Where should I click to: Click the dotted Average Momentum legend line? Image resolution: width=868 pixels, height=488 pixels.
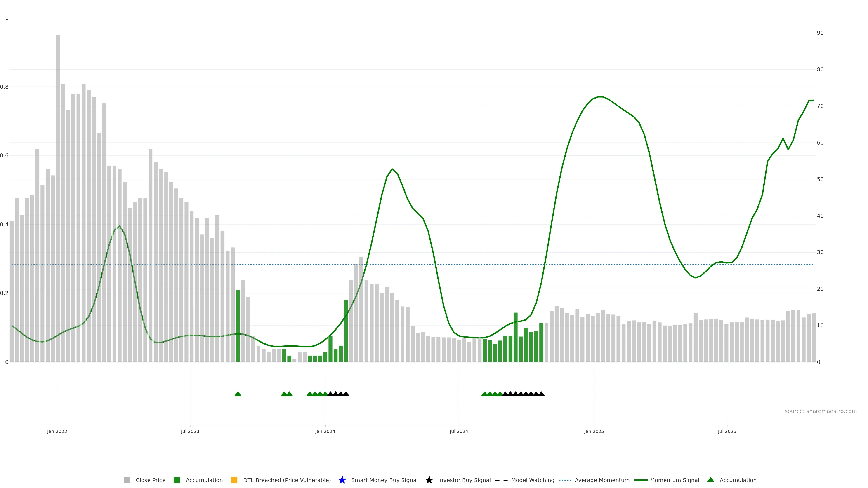[565, 480]
